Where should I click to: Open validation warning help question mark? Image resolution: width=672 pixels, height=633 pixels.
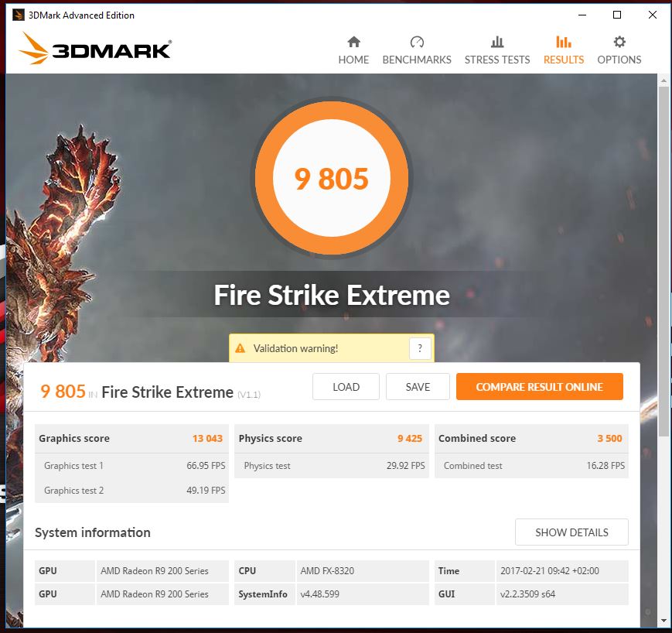pyautogui.click(x=420, y=348)
